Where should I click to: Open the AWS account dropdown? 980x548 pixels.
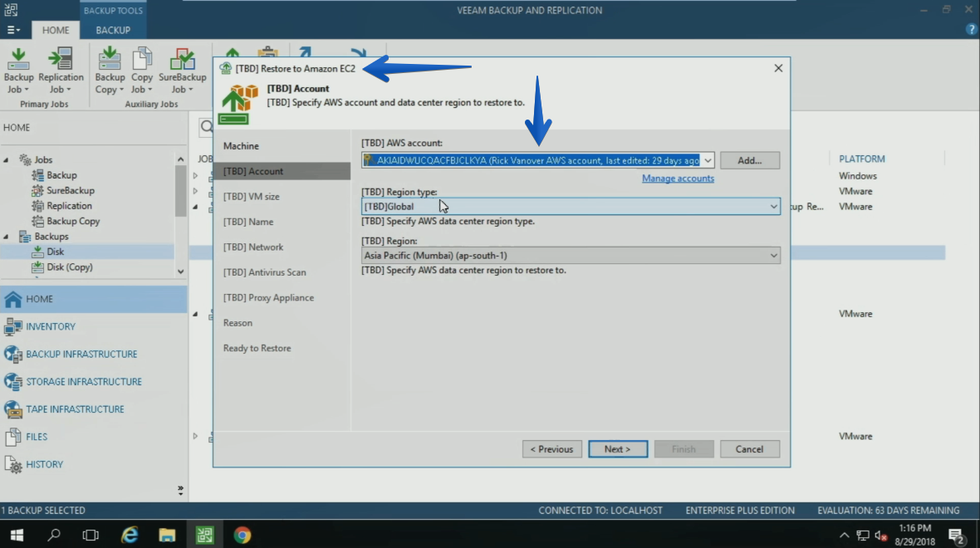coord(708,160)
